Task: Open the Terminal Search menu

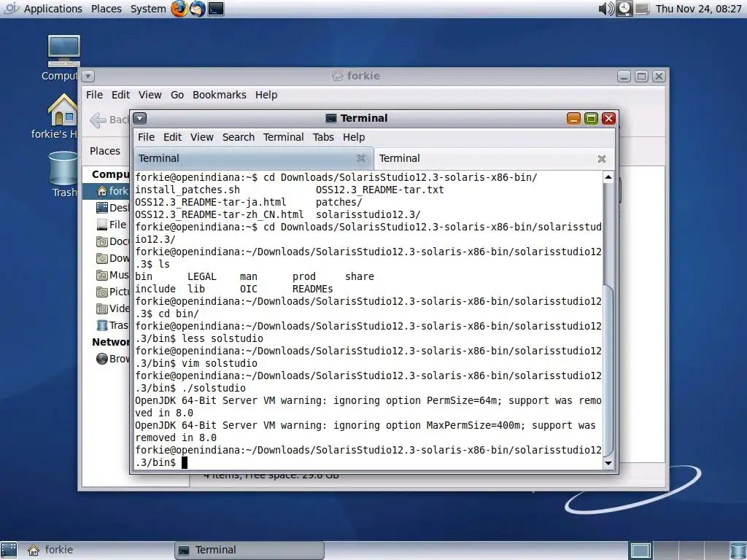Action: pyautogui.click(x=239, y=137)
